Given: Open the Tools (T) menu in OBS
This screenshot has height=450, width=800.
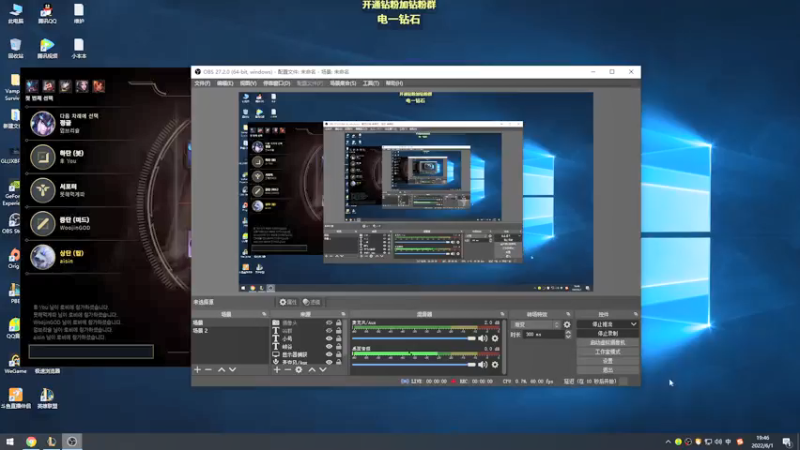Looking at the screenshot, I should [x=371, y=83].
